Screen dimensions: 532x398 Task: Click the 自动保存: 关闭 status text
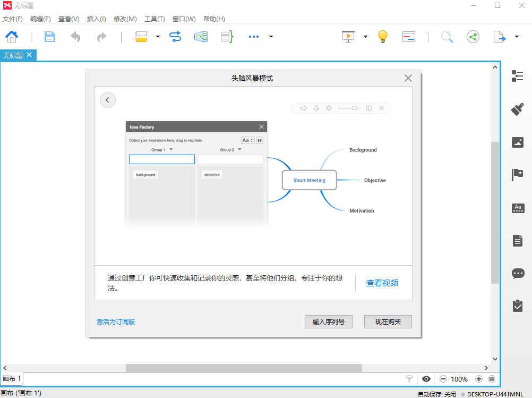coord(436,394)
